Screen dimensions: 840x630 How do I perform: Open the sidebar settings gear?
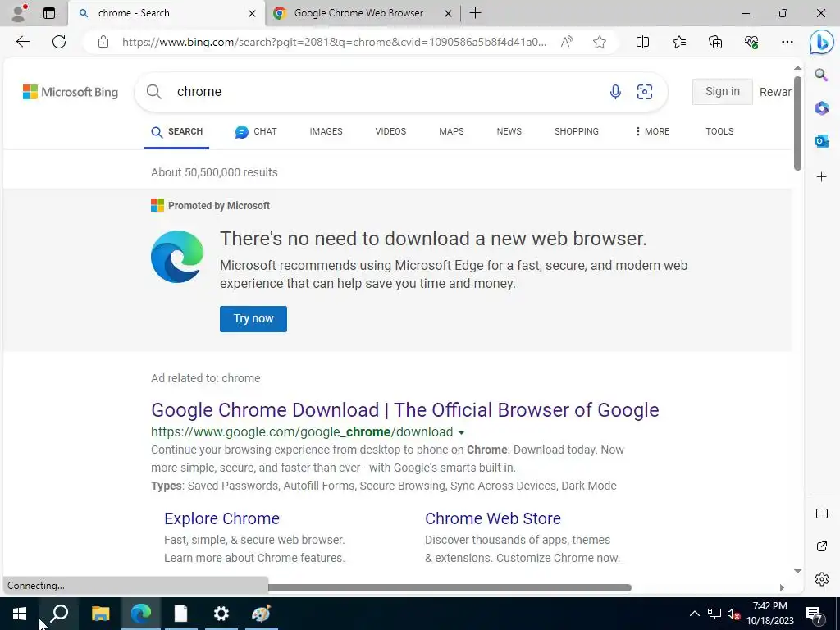(x=822, y=579)
